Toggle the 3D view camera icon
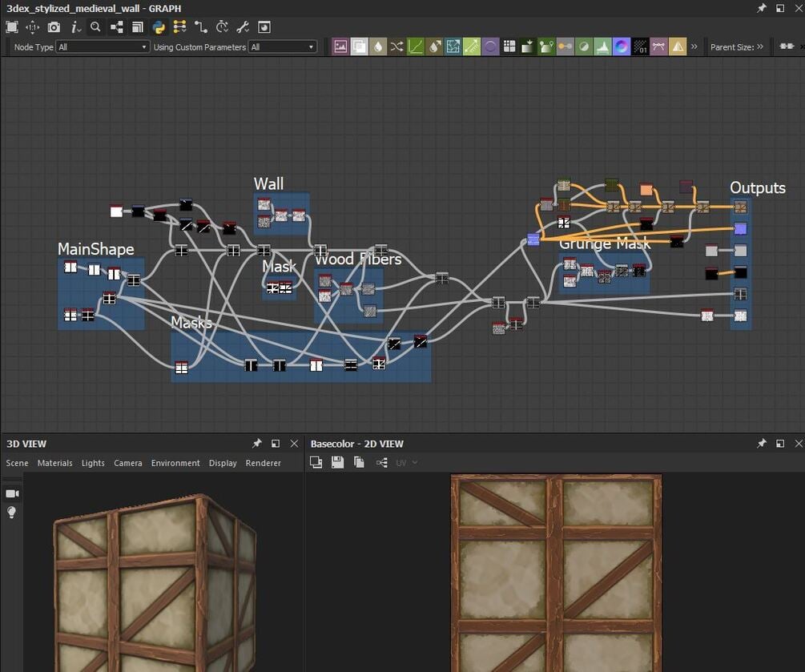This screenshot has width=805, height=672. (12, 493)
